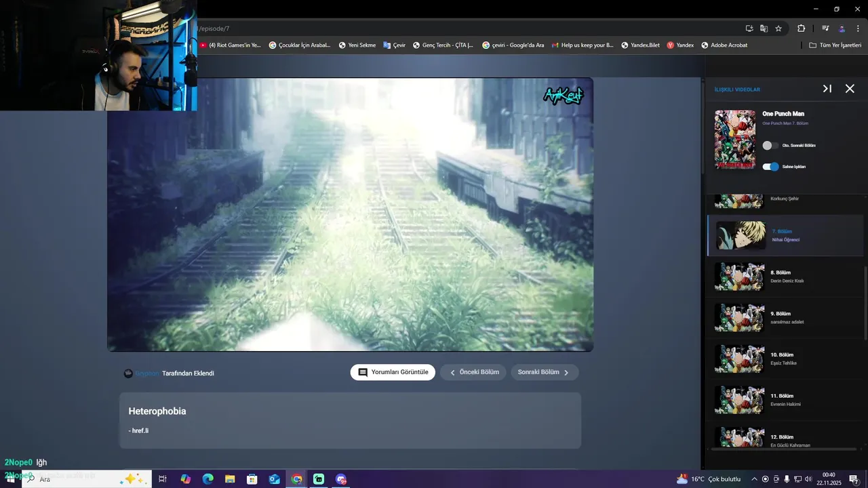Screen dimensions: 868x488
Task: Click the One Punch Man title text
Action: point(783,114)
